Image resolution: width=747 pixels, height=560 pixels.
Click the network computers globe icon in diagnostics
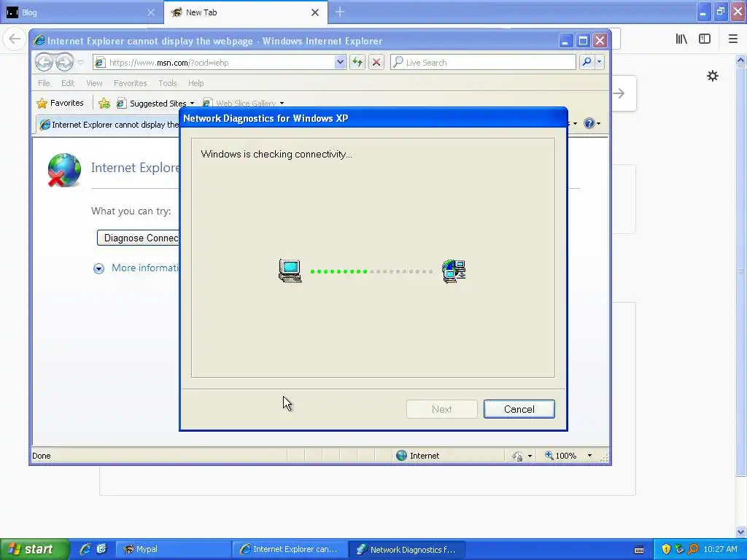[454, 271]
